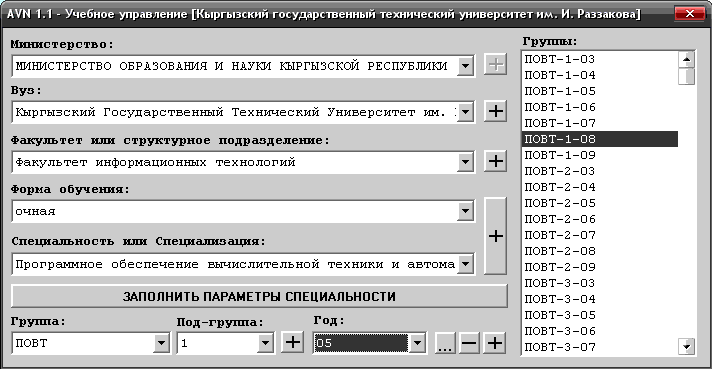Image resolution: width=712 pixels, height=369 pixels.
Task: Select group ПОВТ-3-03
Action: pos(600,283)
